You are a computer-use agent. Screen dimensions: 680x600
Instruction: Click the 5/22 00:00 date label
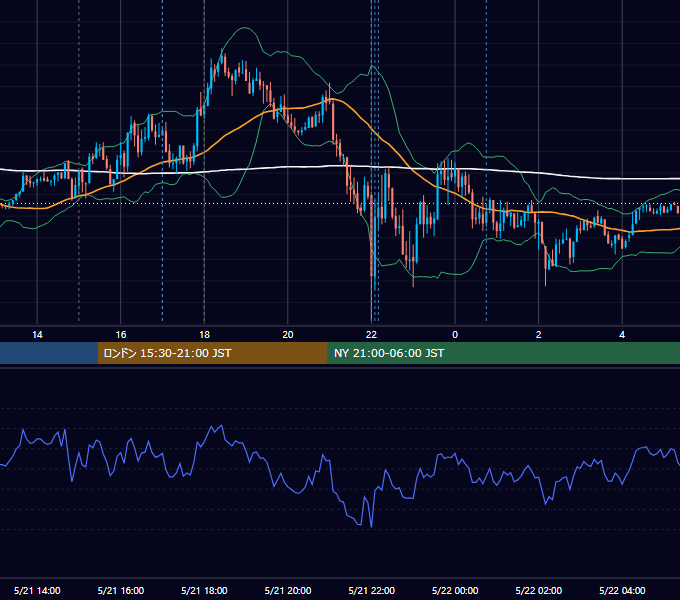455,590
